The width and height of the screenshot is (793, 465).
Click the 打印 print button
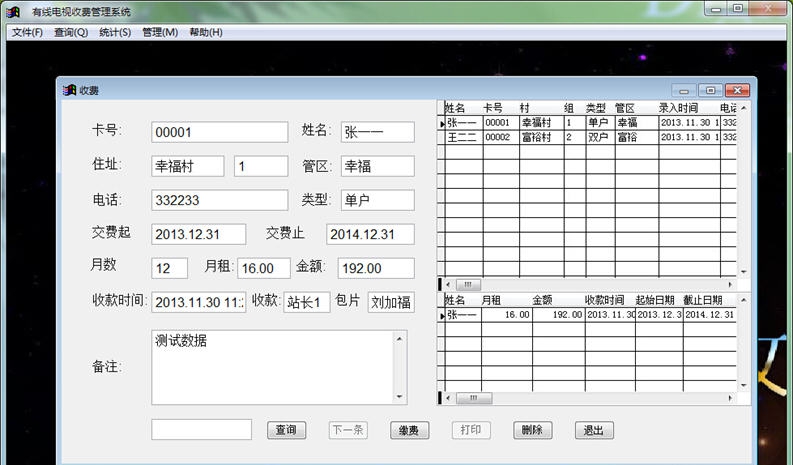point(471,430)
